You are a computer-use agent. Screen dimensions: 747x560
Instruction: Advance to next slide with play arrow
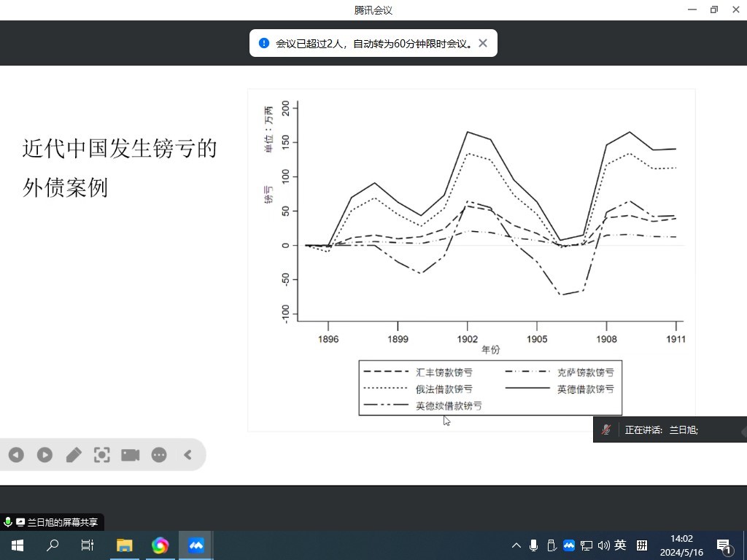44,455
